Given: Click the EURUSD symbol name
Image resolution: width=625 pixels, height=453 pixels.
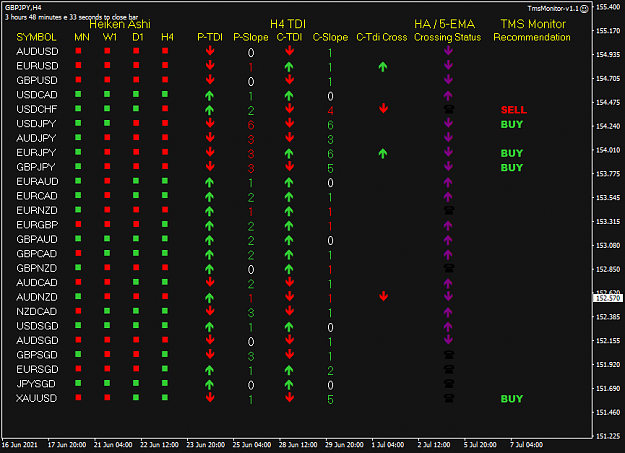Looking at the screenshot, I should coord(37,66).
